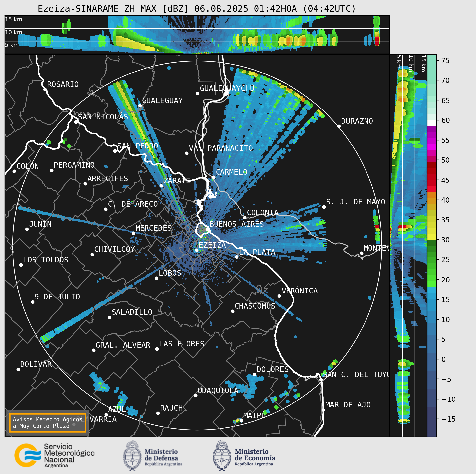Click the AZUL city label
The image size is (476, 474).
[x=117, y=409]
